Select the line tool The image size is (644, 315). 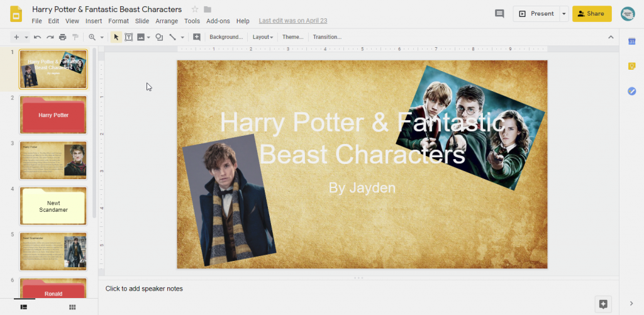172,37
